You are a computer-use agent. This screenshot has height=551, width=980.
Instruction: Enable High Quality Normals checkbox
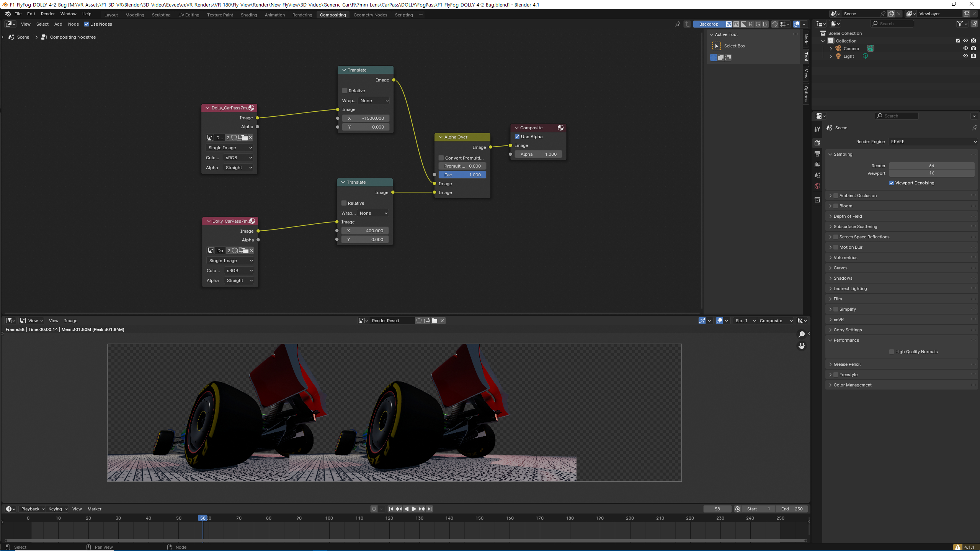[892, 352]
